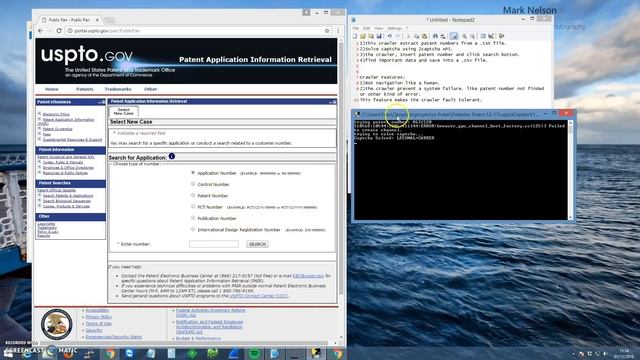Select International Design Registration Number radio button
This screenshot has height=360, width=640.
click(x=193, y=229)
